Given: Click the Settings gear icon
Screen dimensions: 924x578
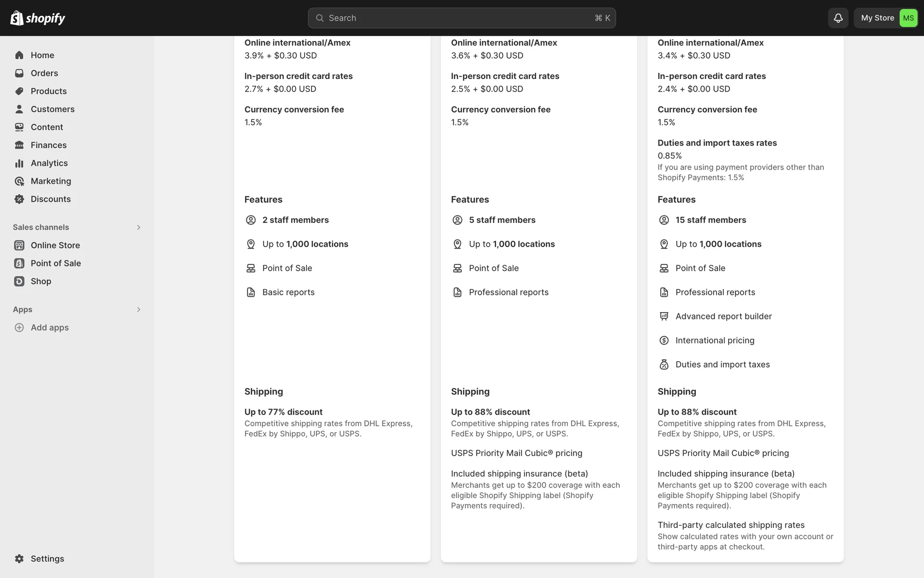Looking at the screenshot, I should click(19, 559).
